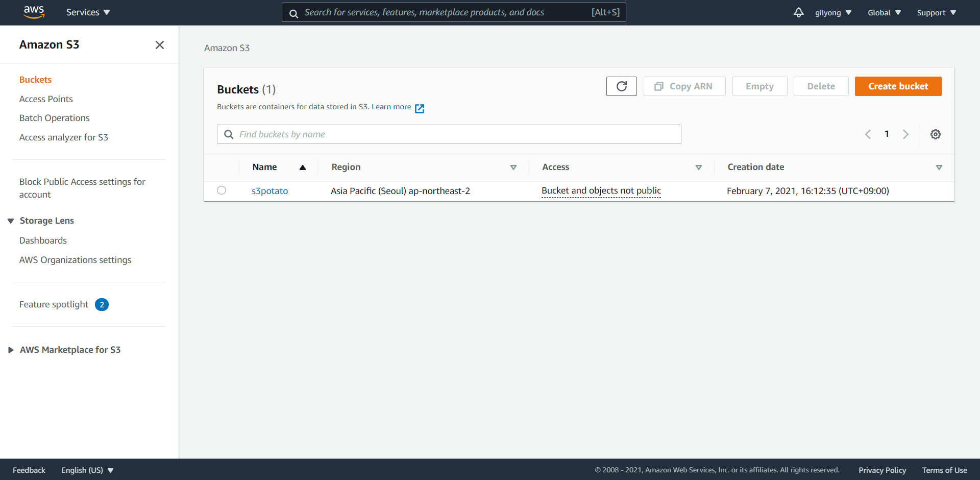
Task: Open Block Public Access settings for account
Action: (82, 188)
